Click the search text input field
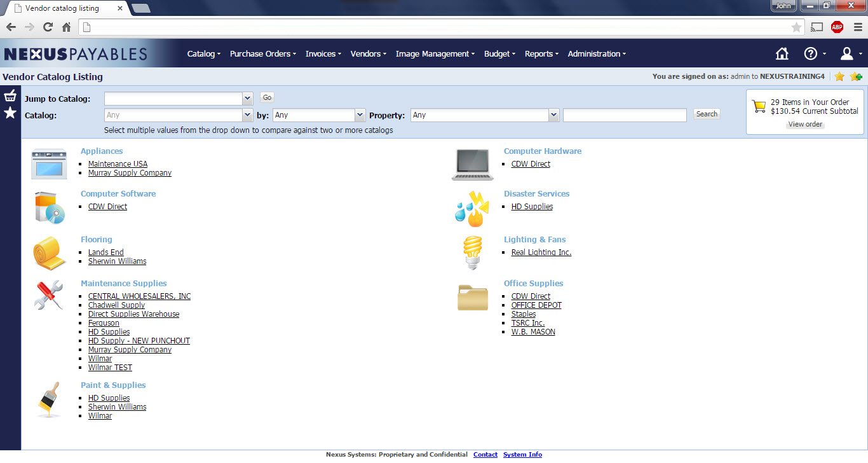The height and width of the screenshot is (463, 868). pyautogui.click(x=625, y=115)
